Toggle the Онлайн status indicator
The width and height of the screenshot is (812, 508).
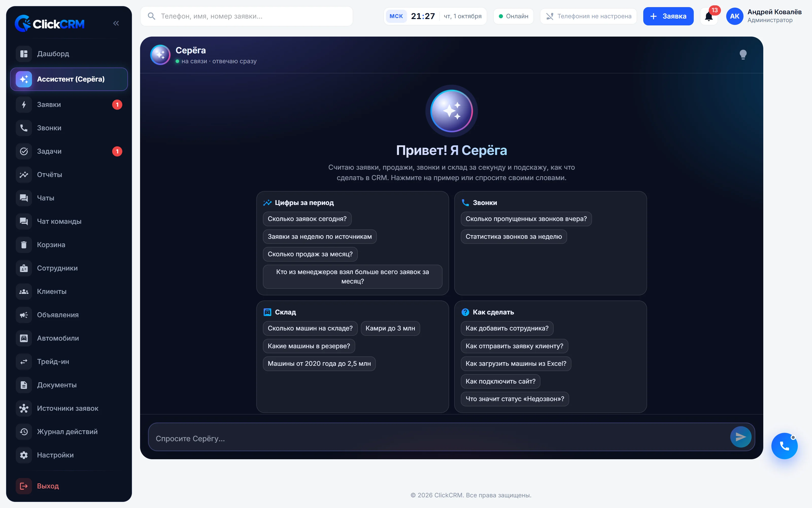(513, 16)
